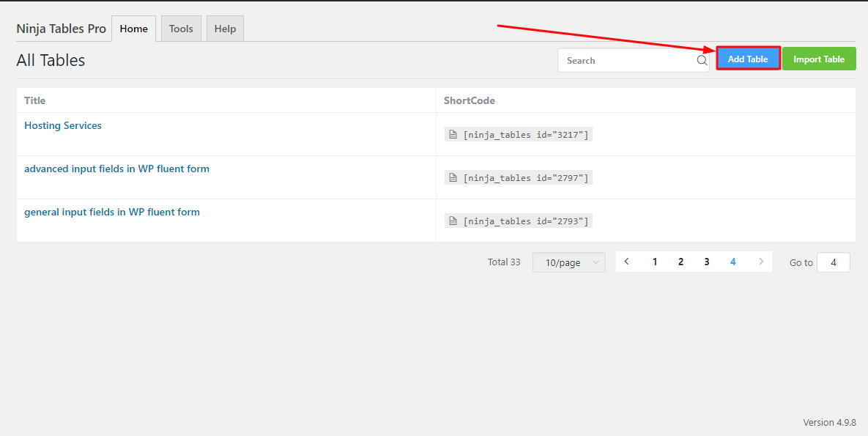Jump to page 2 in pagination
Image resolution: width=868 pixels, height=436 pixels.
680,262
